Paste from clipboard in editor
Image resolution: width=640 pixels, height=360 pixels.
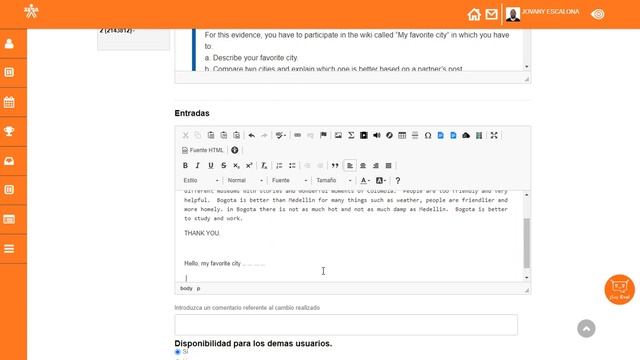(211, 135)
